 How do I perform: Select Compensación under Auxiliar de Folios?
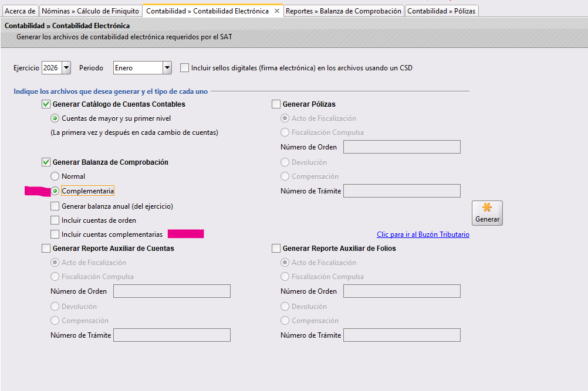coord(285,321)
